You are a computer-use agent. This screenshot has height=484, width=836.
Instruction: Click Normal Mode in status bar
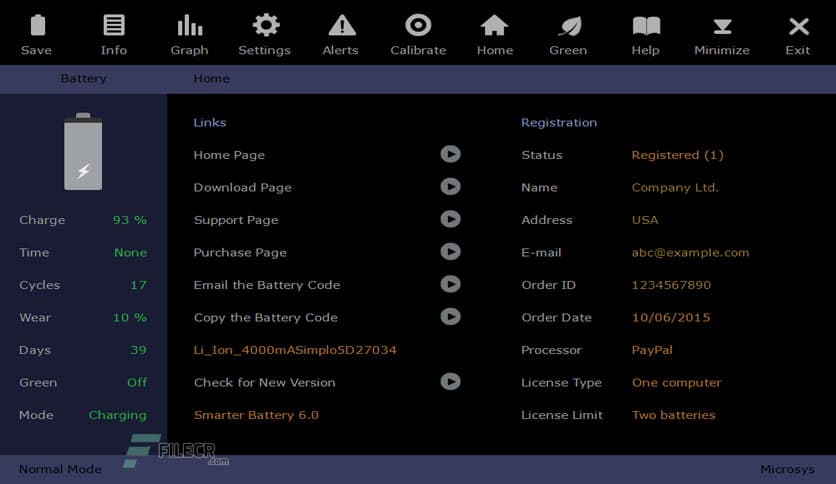[x=60, y=470]
